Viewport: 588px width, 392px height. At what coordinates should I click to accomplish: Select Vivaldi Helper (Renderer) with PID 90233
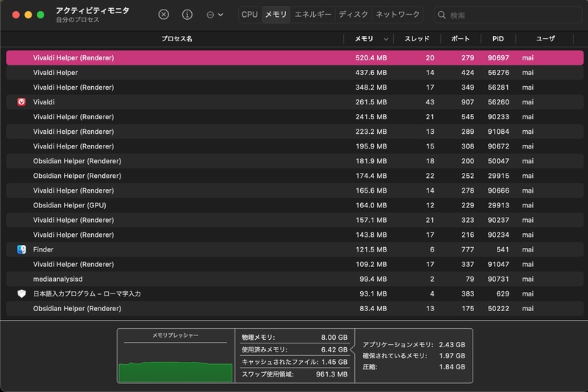295,117
